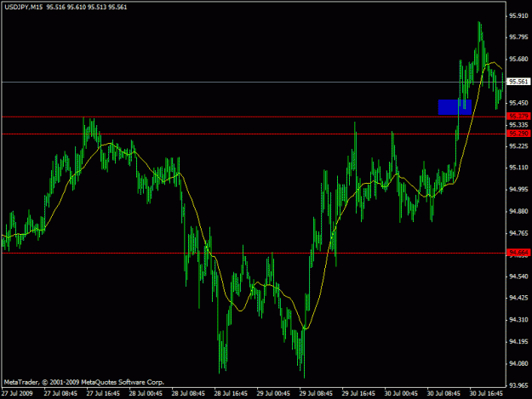
Task: Click the OHLC values 95.516 95.610 95.513 95.561
Action: 87,7
